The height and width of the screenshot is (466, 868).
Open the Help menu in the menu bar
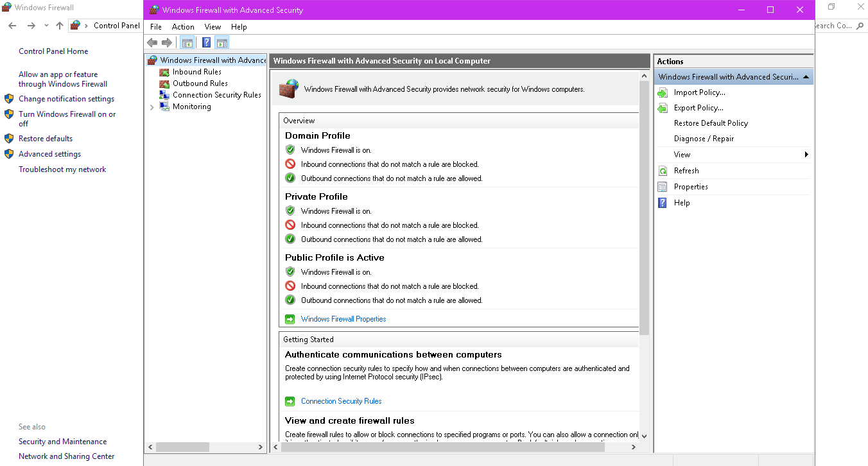click(x=239, y=27)
